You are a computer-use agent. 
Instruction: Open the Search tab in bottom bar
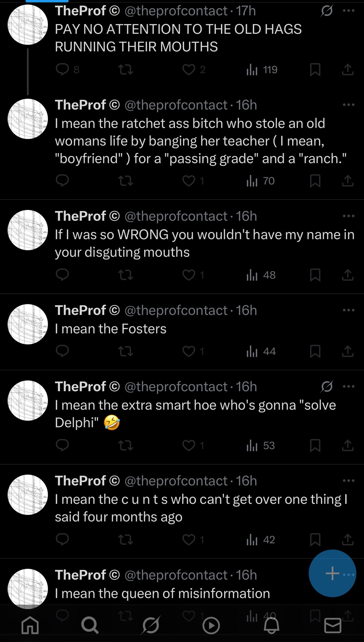pyautogui.click(x=90, y=626)
